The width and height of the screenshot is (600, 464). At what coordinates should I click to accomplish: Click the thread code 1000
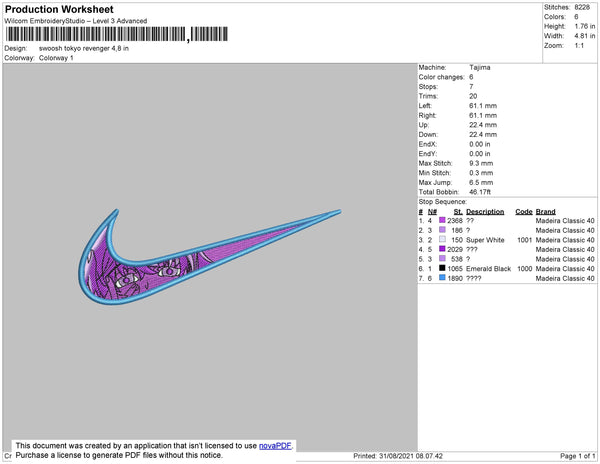(x=525, y=269)
